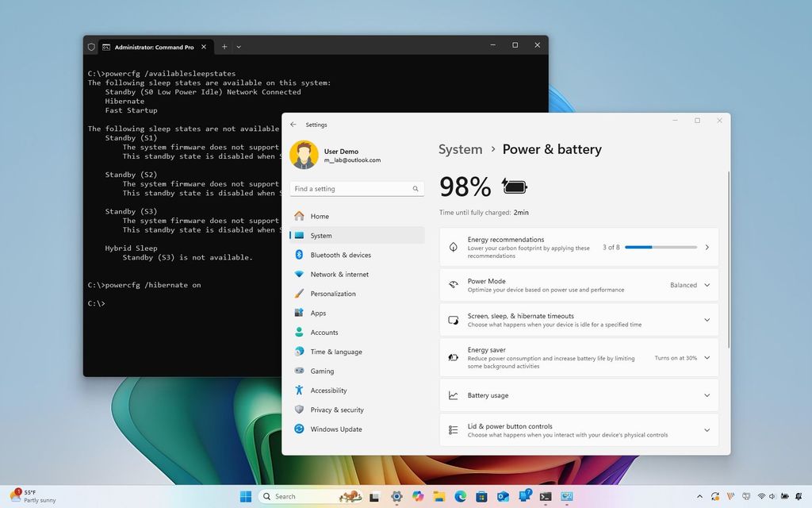
Task: Select the Accounts section
Action: coord(326,332)
